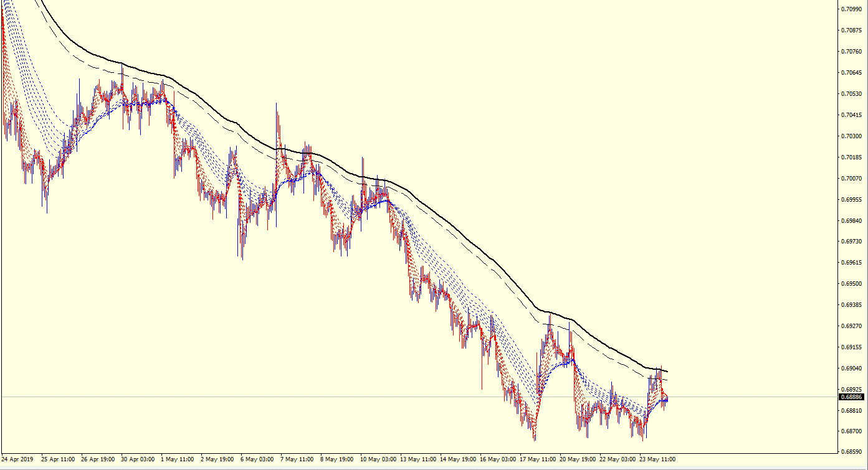Click the 0.69730 price axis label
The height and width of the screenshot is (470, 868).
click(851, 242)
